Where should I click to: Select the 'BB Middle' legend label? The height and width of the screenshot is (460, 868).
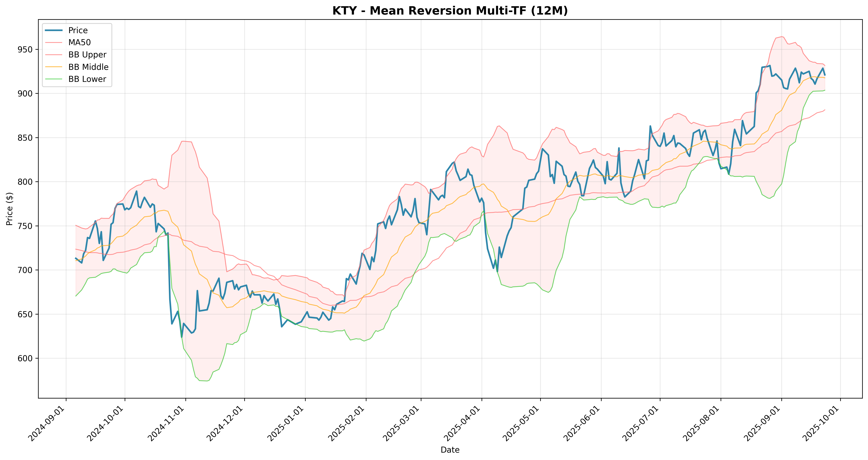click(x=88, y=67)
